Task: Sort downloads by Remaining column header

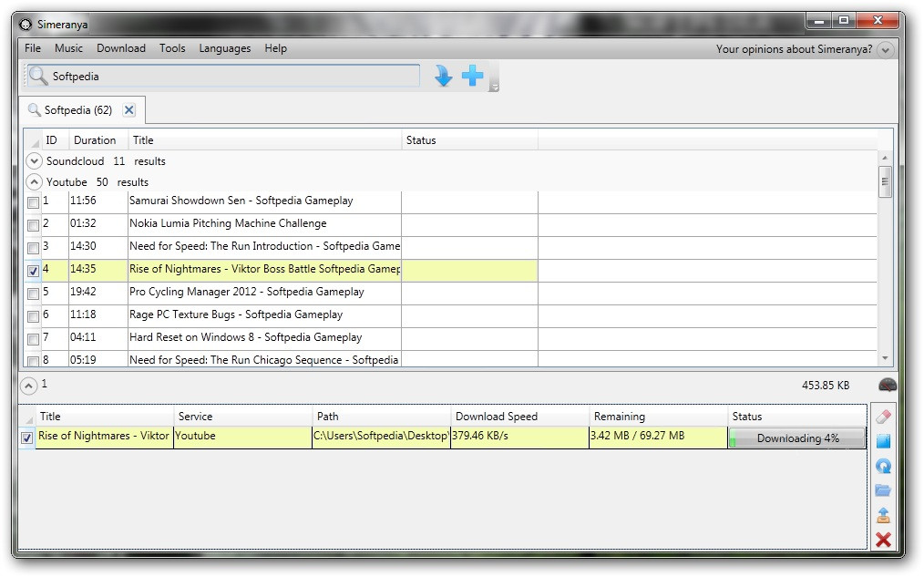Action: point(658,416)
